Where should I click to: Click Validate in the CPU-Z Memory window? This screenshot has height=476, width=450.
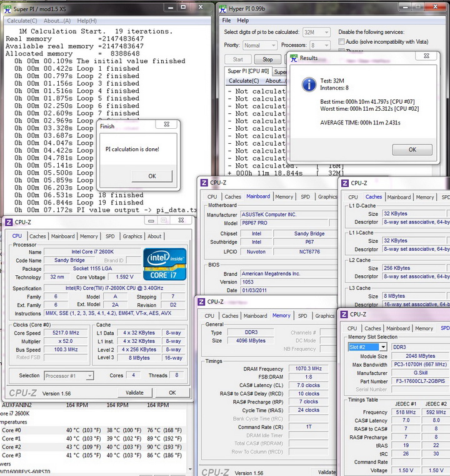pyautogui.click(x=327, y=472)
